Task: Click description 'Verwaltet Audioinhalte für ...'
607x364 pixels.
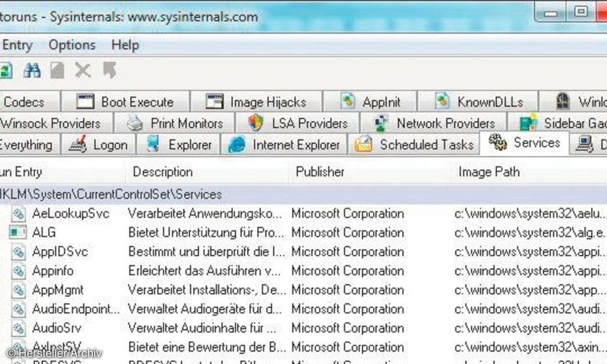Action: click(202, 328)
